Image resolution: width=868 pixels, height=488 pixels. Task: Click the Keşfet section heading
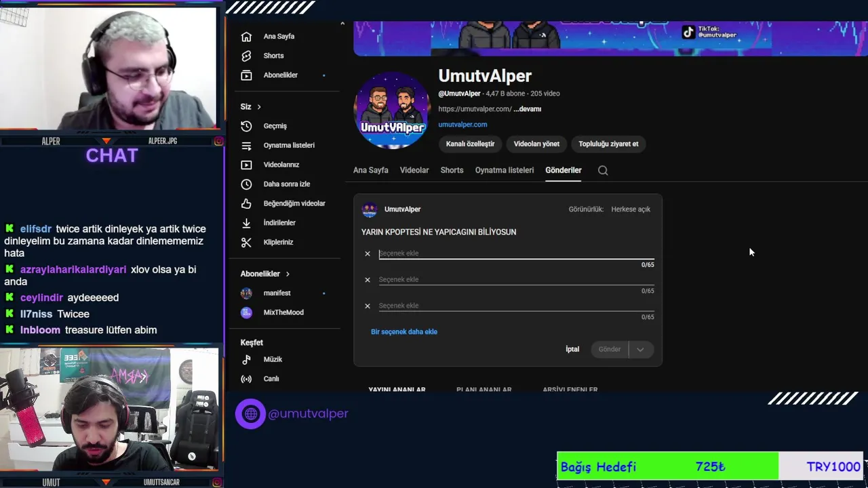pos(252,343)
